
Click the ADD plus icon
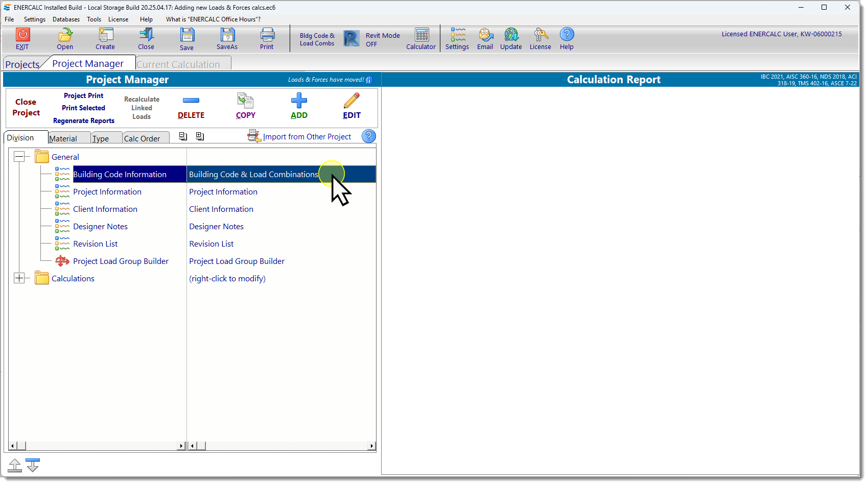tap(299, 101)
